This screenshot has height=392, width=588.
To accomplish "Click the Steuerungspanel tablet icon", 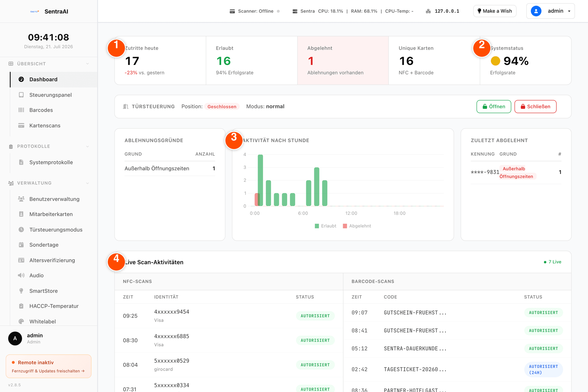I will [21, 95].
